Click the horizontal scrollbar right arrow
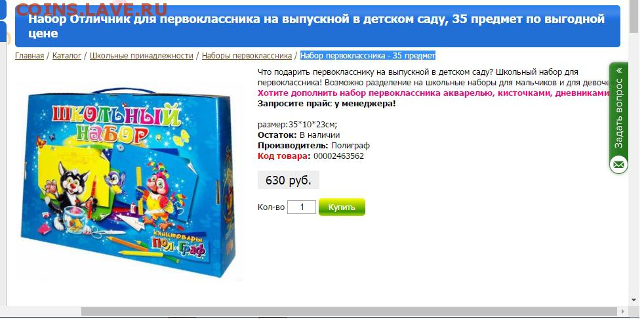Viewport: 644px width, 319px height. click(x=624, y=312)
